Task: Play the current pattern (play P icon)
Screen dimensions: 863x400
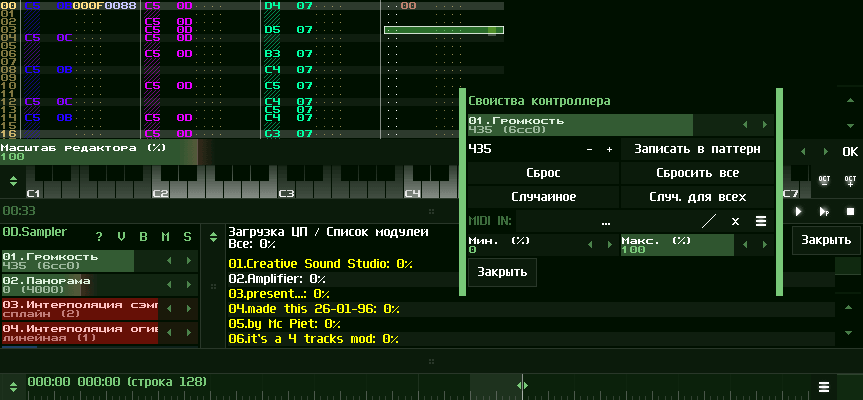Action: (824, 211)
